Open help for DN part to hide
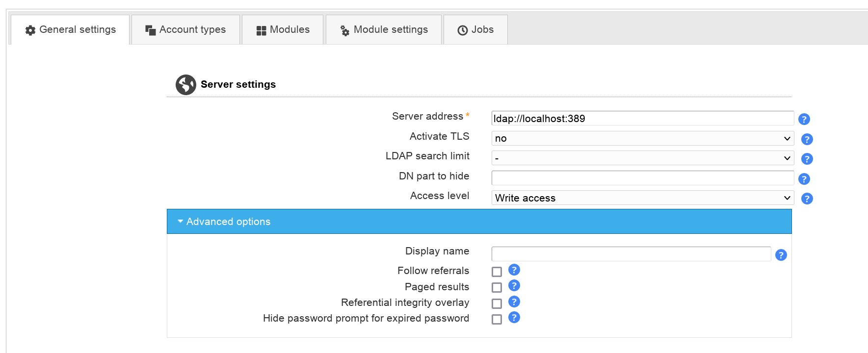 point(804,179)
